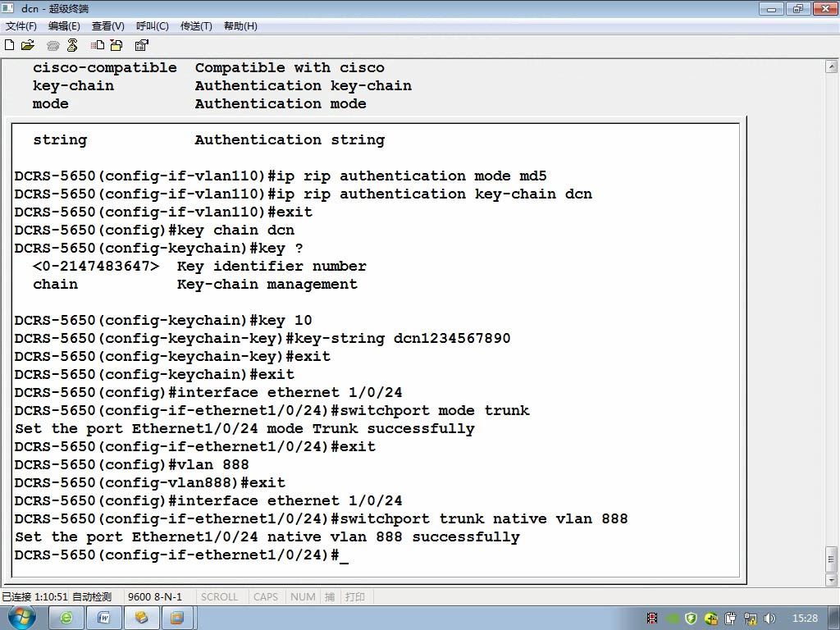This screenshot has height=630, width=840.
Task: Click the volume speaker tray icon
Action: [769, 619]
